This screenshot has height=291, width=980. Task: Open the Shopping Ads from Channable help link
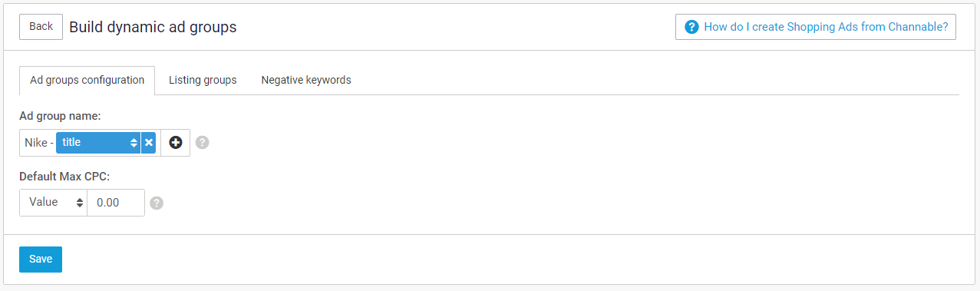[816, 27]
